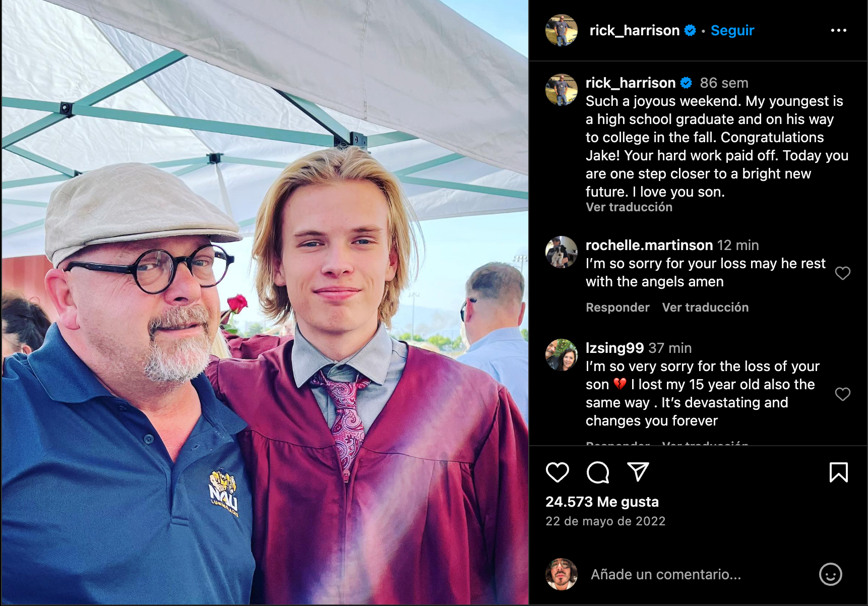Open lzsing99's profile avatar
The image size is (868, 606).
click(x=561, y=354)
